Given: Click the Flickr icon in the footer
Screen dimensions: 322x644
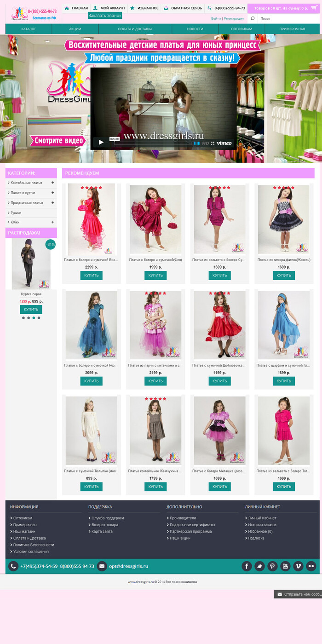Looking at the screenshot, I should pos(311,566).
